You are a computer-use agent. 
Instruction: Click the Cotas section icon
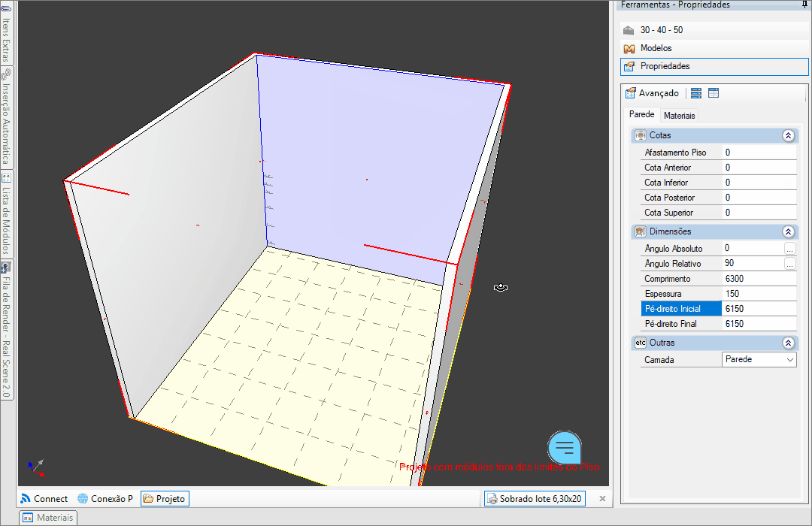click(x=641, y=135)
